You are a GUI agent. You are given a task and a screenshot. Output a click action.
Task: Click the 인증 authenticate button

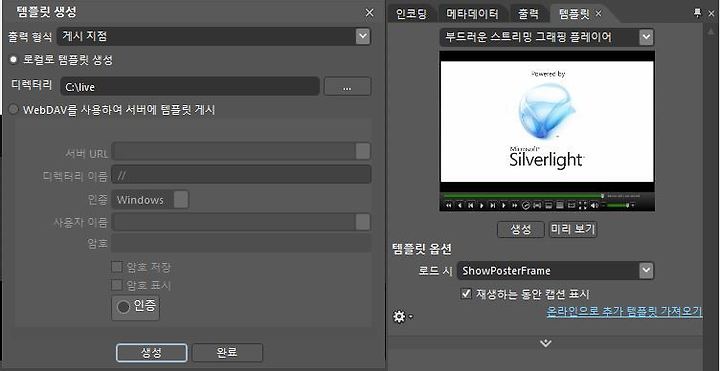(136, 307)
